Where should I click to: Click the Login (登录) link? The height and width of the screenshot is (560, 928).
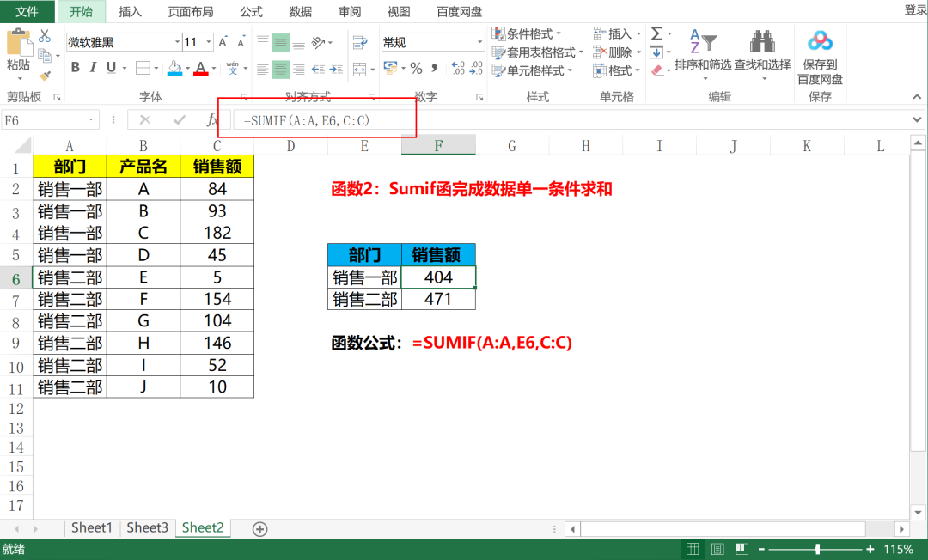[915, 10]
